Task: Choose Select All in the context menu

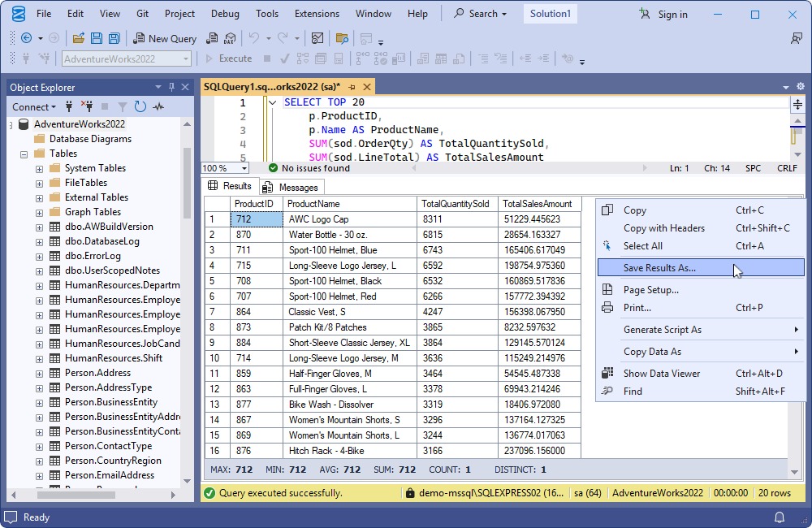Action: pyautogui.click(x=701, y=245)
